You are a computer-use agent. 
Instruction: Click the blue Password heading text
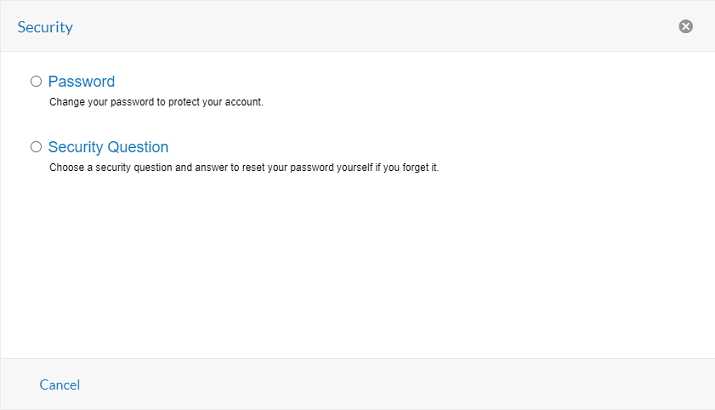point(81,81)
